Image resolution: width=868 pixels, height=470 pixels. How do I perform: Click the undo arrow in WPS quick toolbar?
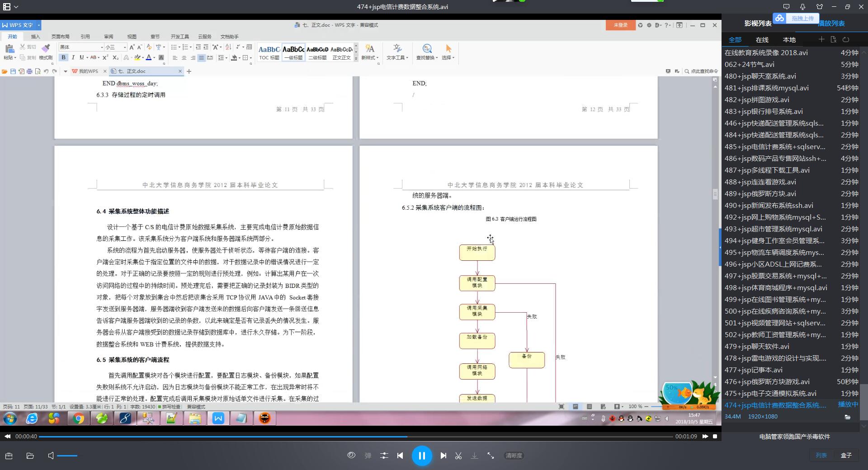pos(46,71)
